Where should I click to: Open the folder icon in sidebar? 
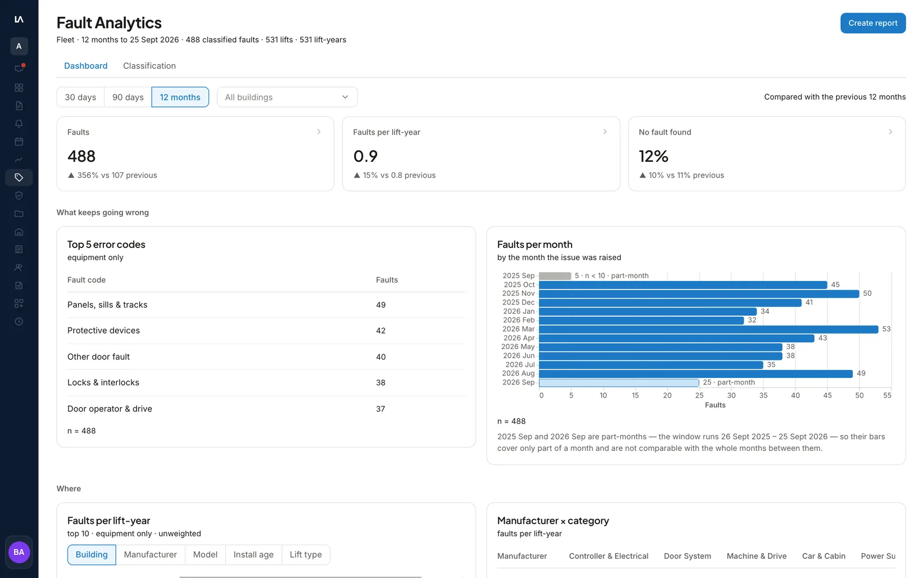(x=19, y=214)
